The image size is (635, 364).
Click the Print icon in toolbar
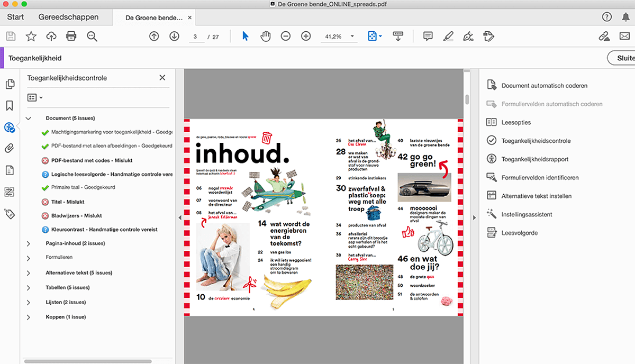click(x=71, y=36)
